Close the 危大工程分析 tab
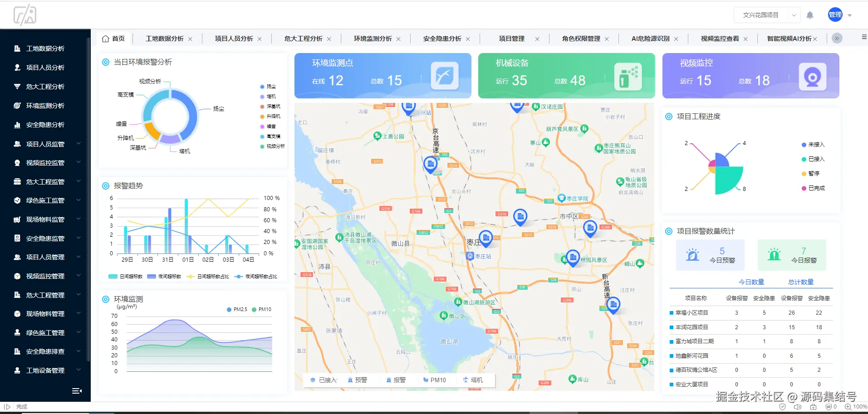The image size is (868, 414). (329, 39)
